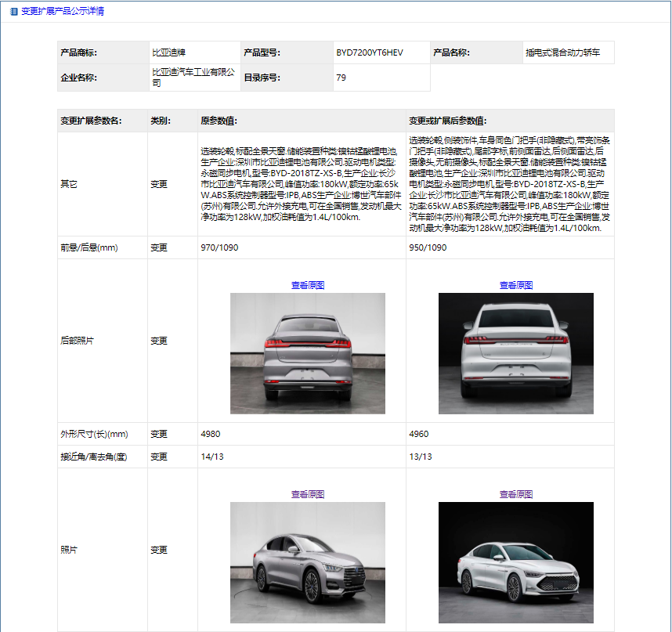Click the 变更或扩展后参数值 column header
The height and width of the screenshot is (632, 672).
pyautogui.click(x=447, y=121)
